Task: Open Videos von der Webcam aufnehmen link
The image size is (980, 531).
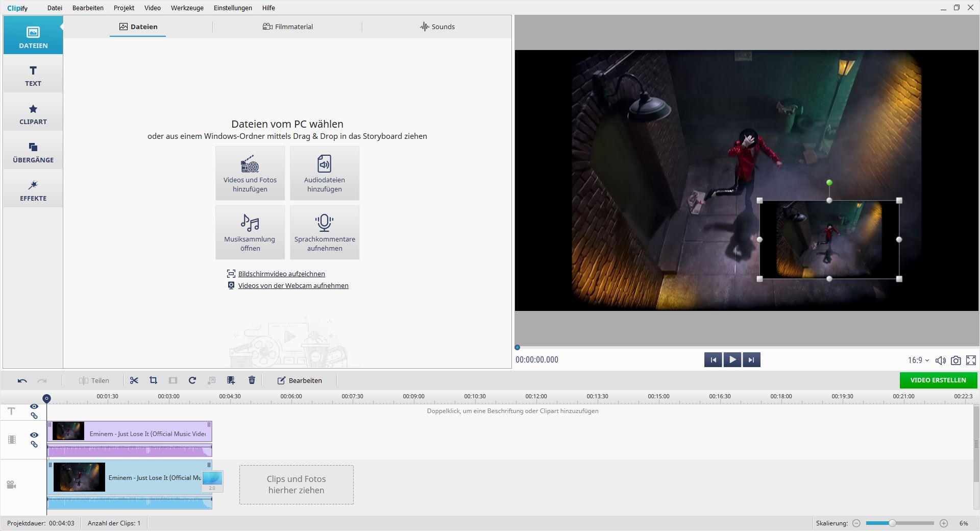Action: tap(293, 285)
